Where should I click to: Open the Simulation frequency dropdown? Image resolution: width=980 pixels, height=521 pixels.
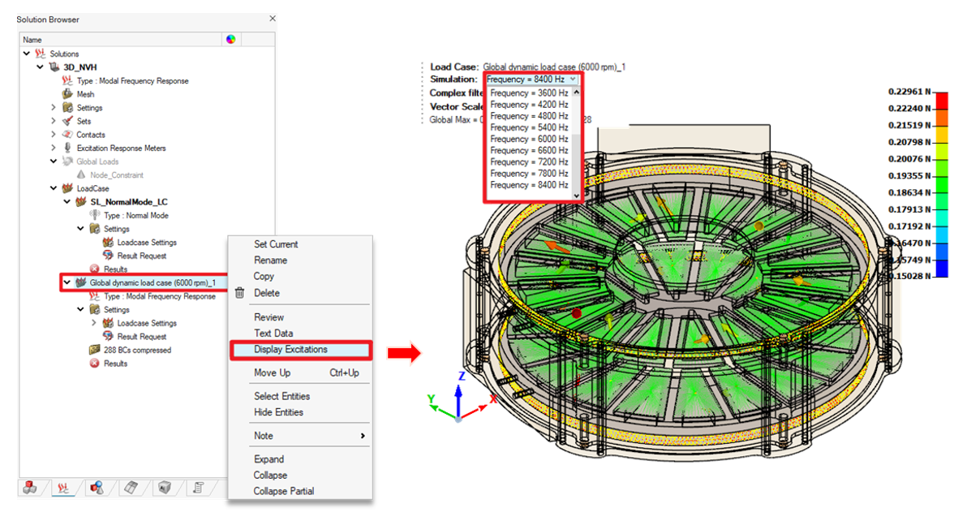573,80
